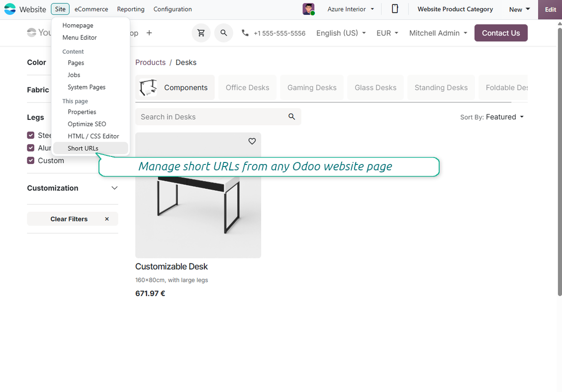562x392 pixels.
Task: Click the Website Product Category button
Action: [x=455, y=9]
